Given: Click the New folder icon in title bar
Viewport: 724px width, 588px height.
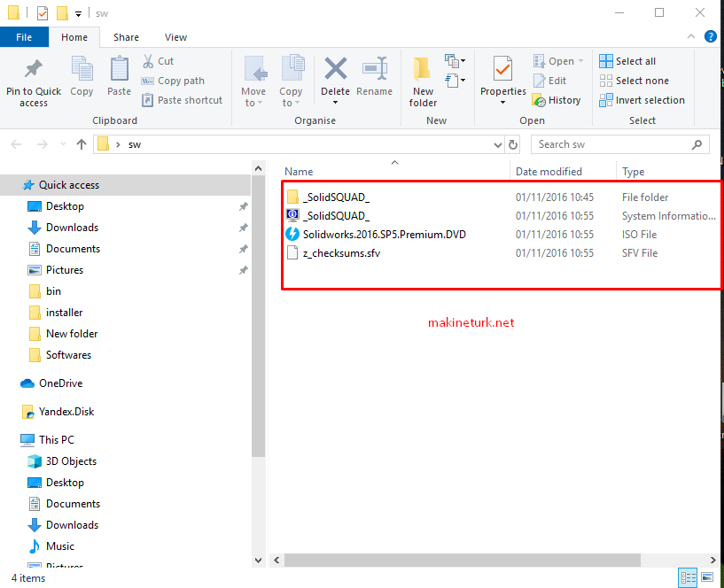Looking at the screenshot, I should tap(62, 13).
